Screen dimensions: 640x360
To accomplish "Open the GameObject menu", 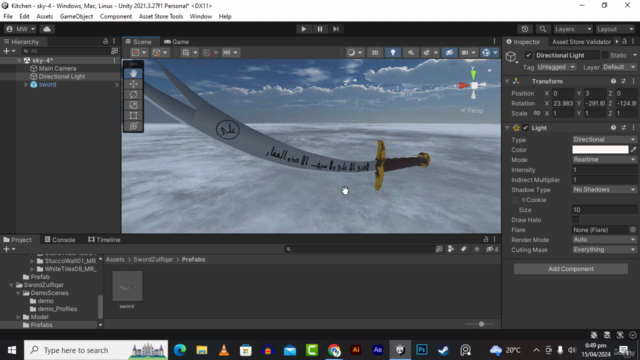I will 76,16.
